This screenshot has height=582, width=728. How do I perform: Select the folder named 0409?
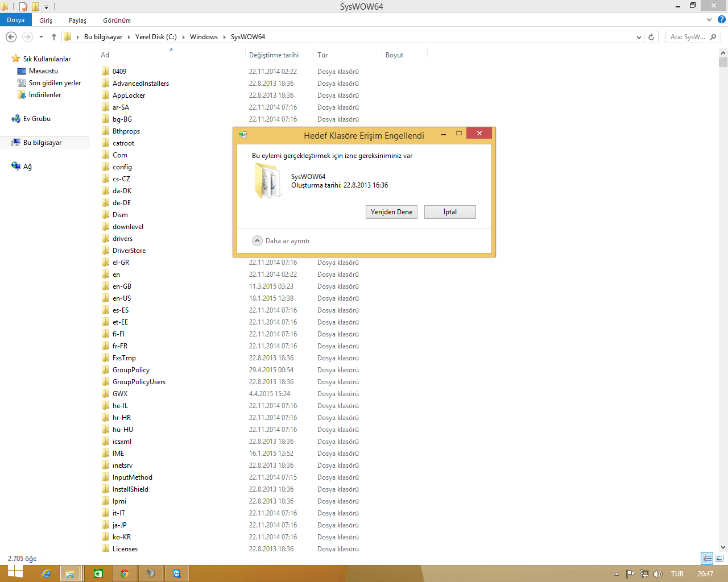pos(119,72)
